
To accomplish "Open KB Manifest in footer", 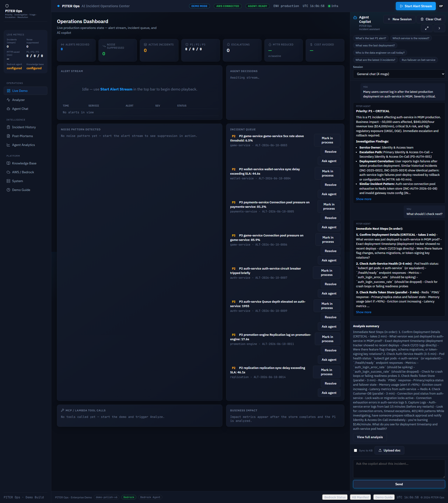I will point(360,497).
